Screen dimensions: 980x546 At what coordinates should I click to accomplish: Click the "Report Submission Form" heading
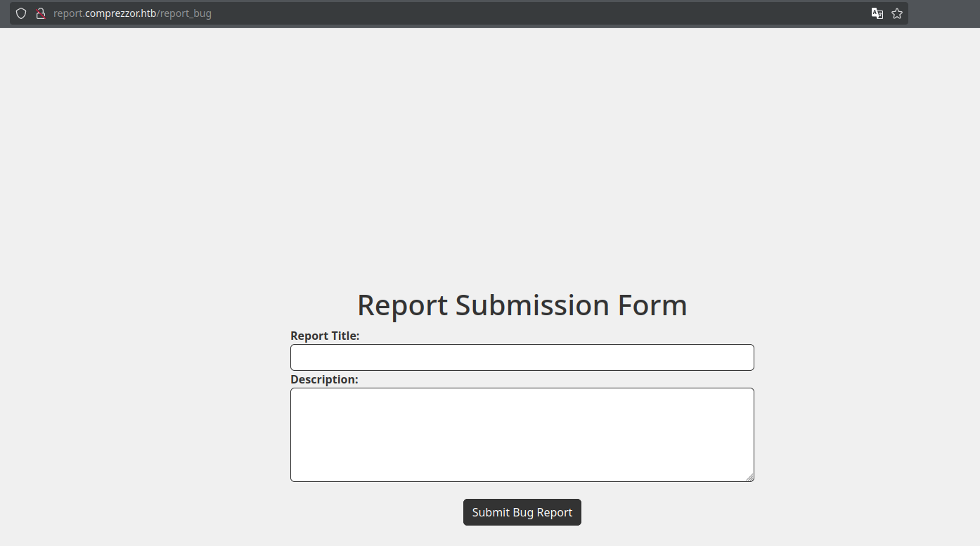pos(522,305)
